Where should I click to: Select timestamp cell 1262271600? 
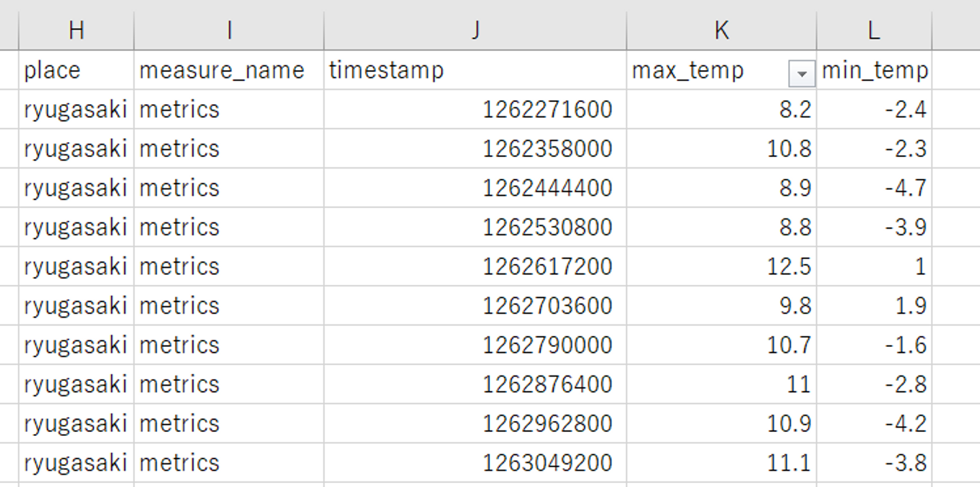pyautogui.click(x=475, y=110)
